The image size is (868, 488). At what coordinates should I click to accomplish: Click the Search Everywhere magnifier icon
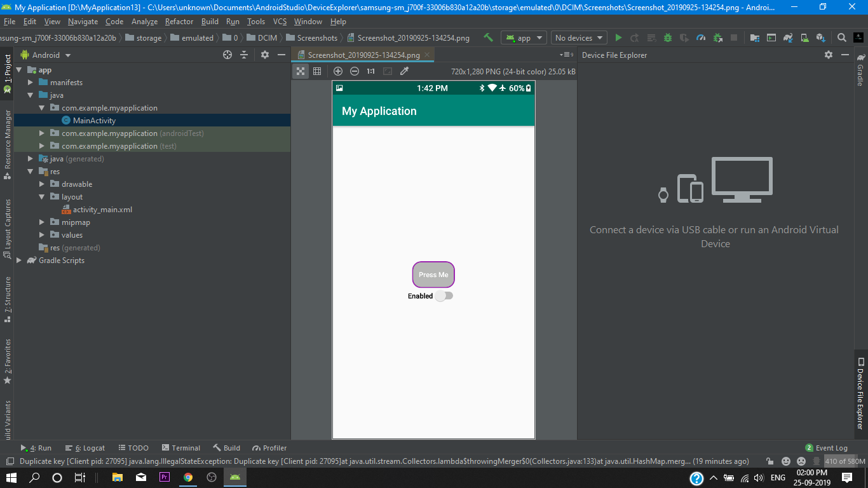(x=841, y=38)
